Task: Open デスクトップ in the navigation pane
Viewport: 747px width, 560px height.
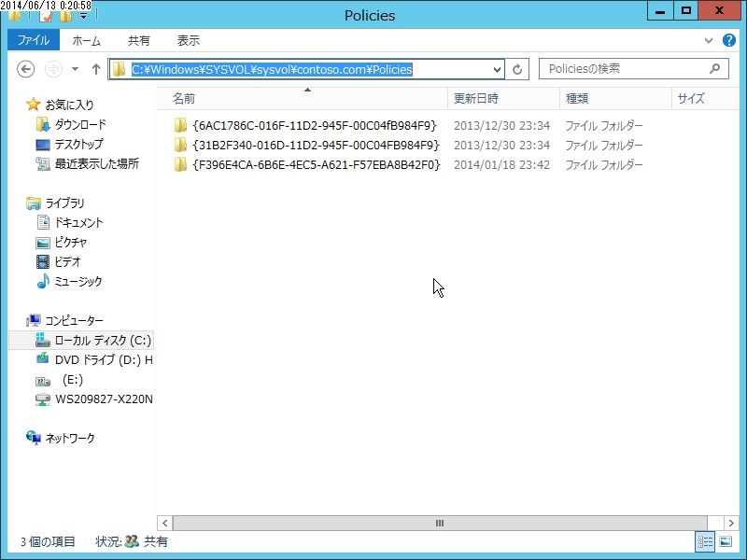Action: pyautogui.click(x=78, y=144)
